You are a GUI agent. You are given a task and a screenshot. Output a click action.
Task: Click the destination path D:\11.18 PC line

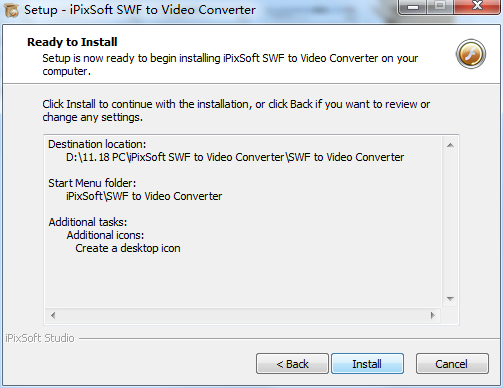click(235, 157)
